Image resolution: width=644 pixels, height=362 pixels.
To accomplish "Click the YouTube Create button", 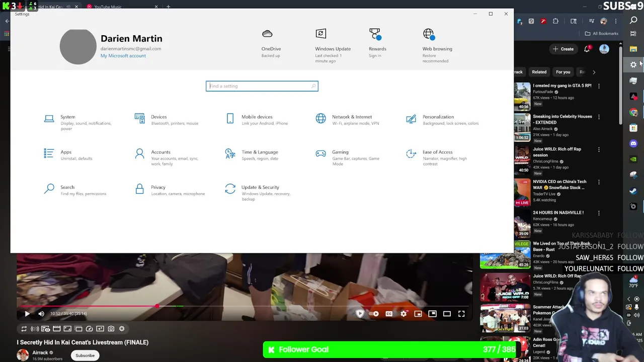I will pos(563,49).
